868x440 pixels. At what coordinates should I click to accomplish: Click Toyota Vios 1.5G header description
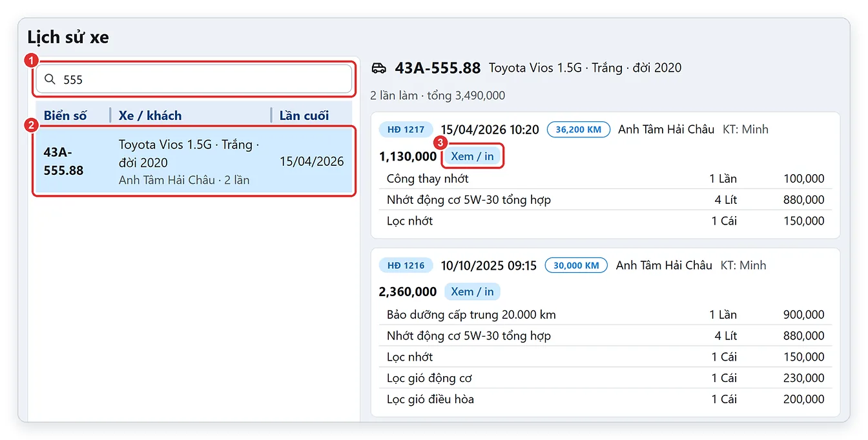point(585,68)
